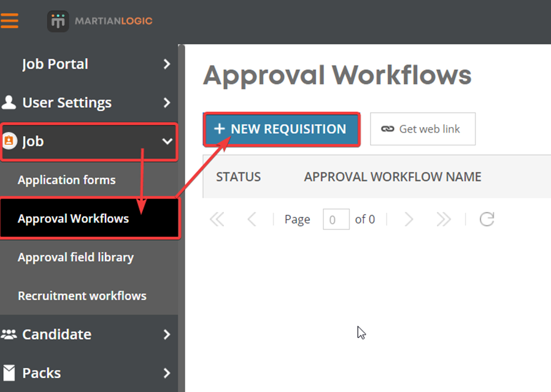Viewport: 551px width, 392px height.
Task: Click the New Requisition button
Action: (x=282, y=129)
